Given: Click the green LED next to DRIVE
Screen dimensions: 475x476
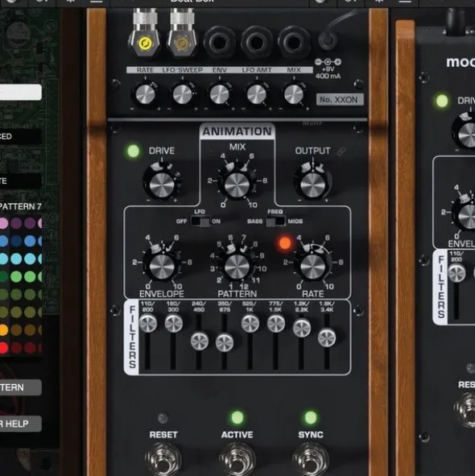Looking at the screenshot, I should pos(134,151).
